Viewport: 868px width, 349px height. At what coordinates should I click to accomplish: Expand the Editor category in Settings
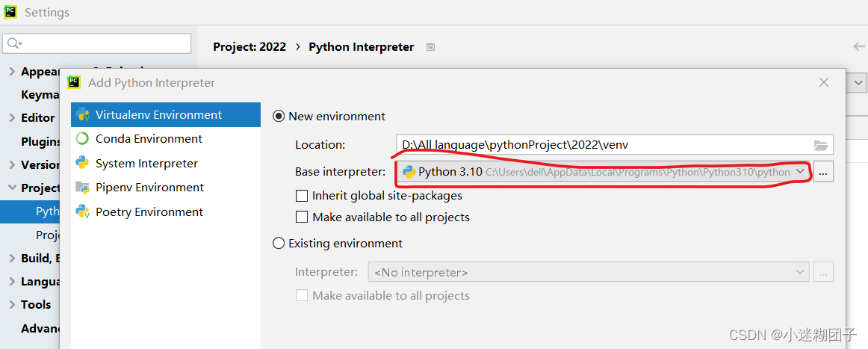pos(12,118)
